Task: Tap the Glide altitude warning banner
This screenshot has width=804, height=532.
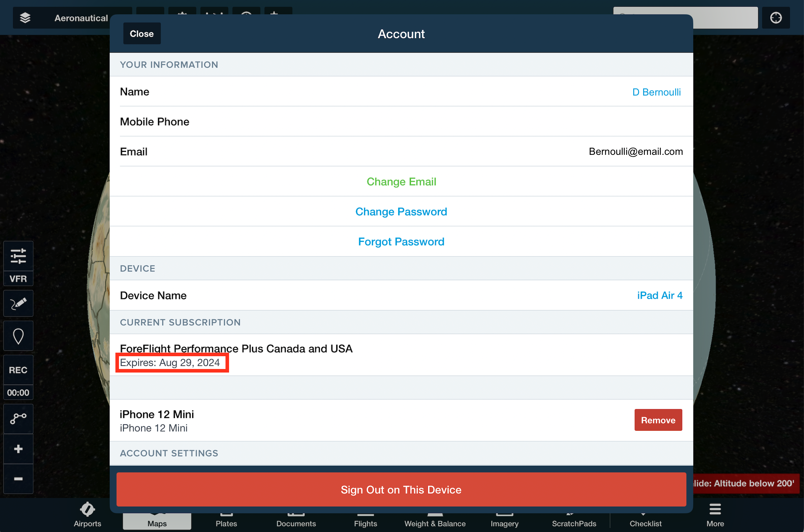Action: tap(746, 483)
